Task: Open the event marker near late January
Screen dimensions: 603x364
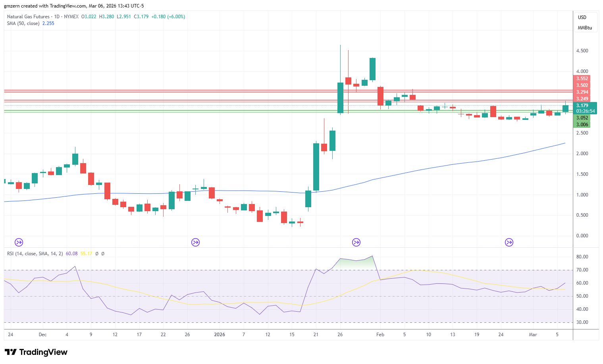Action: click(356, 242)
